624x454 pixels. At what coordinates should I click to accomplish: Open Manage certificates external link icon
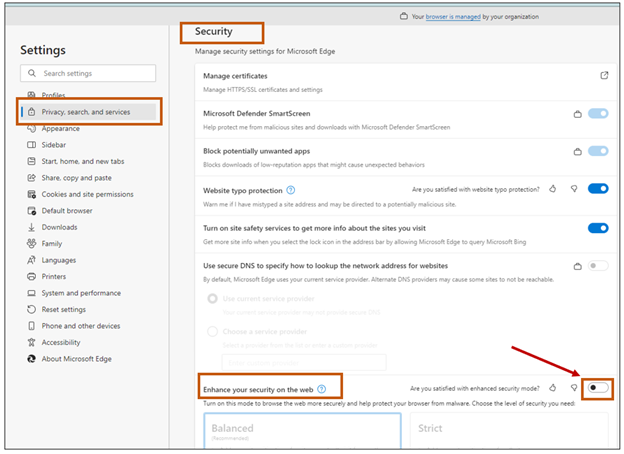604,75
